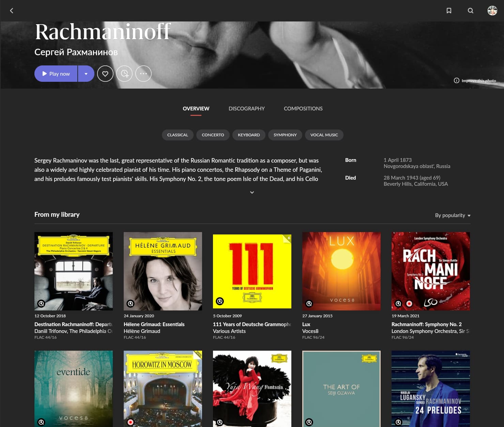The width and height of the screenshot is (504, 427).
Task: Click Qobuz badge on Lux cover
Action: [309, 303]
